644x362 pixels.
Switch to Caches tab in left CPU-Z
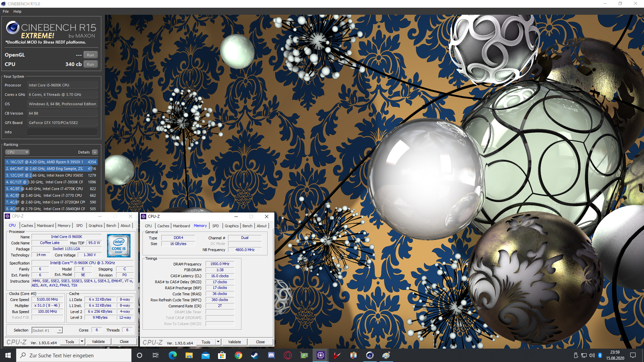click(x=27, y=226)
